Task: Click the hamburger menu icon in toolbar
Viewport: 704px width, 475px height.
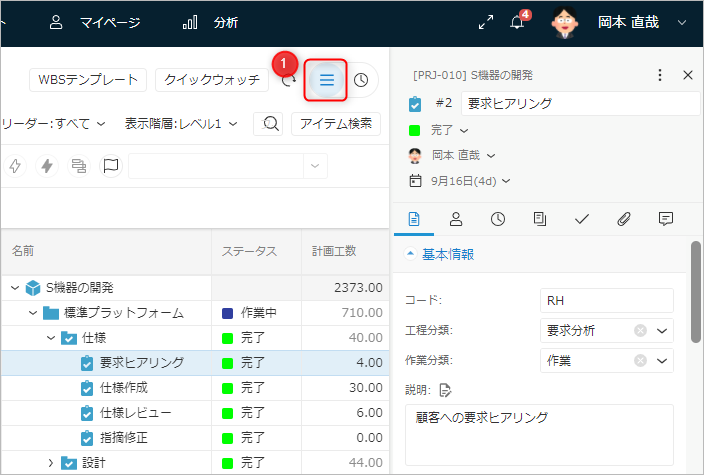Action: click(327, 80)
